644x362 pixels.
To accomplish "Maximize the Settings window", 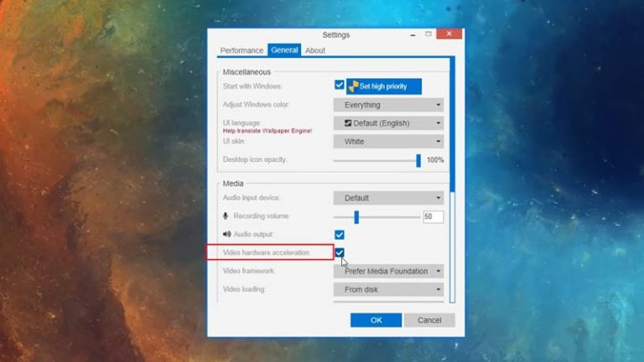I will coord(428,34).
